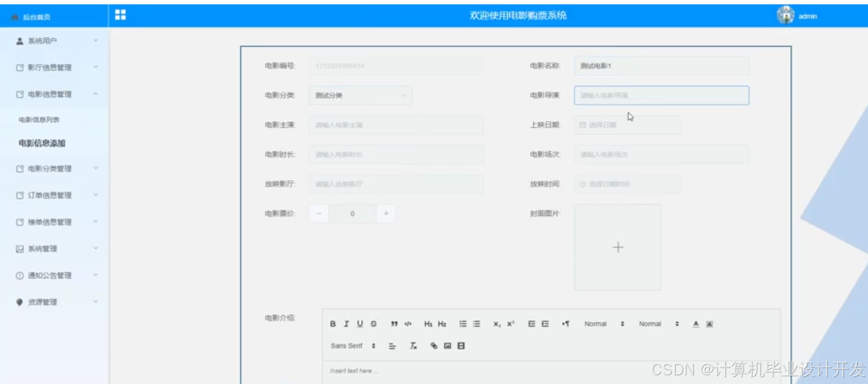Focus the 放映影厅 input field
Image resolution: width=868 pixels, height=384 pixels.
[396, 184]
